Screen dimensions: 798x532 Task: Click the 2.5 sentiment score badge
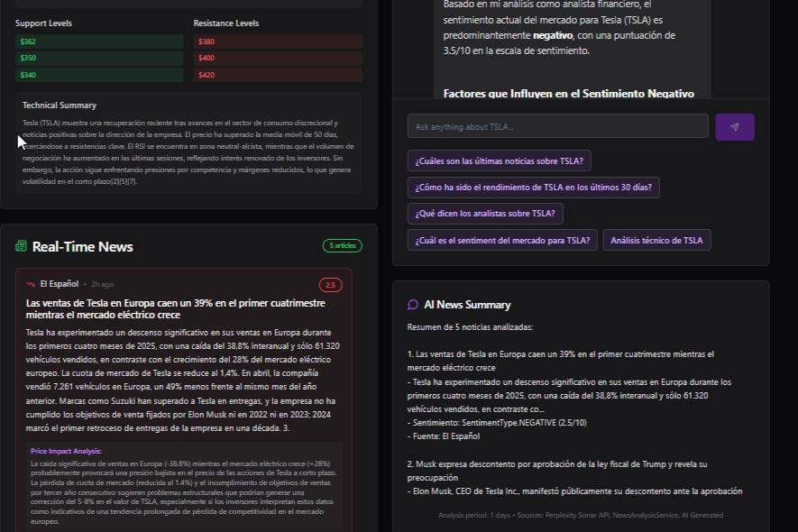[330, 285]
